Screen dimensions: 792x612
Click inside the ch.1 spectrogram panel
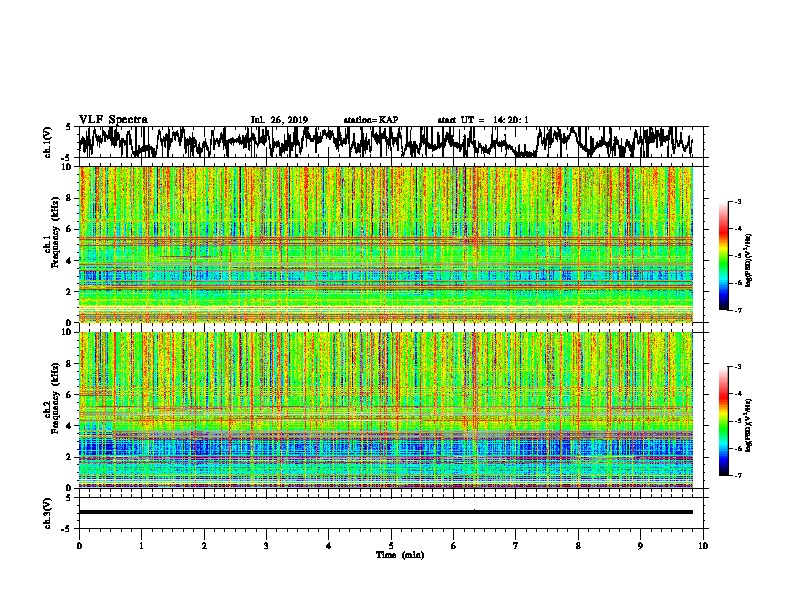385,244
